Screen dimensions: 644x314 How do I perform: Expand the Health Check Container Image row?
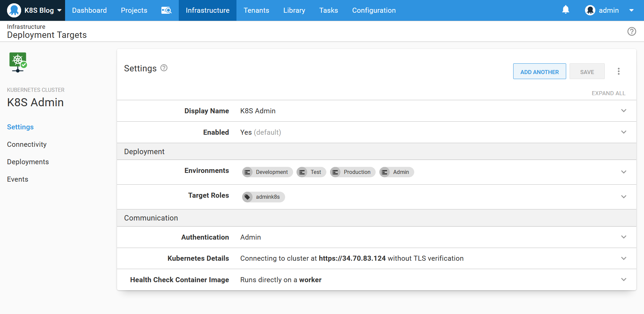click(624, 280)
